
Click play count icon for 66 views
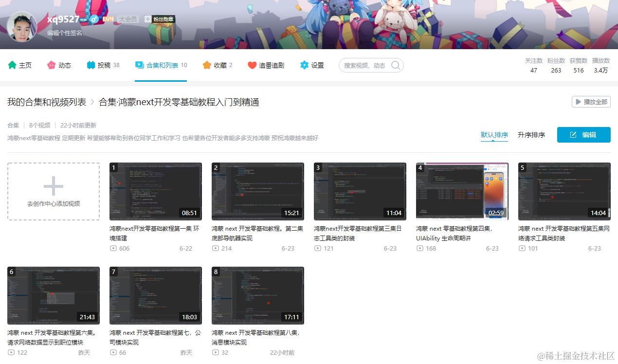pos(113,352)
